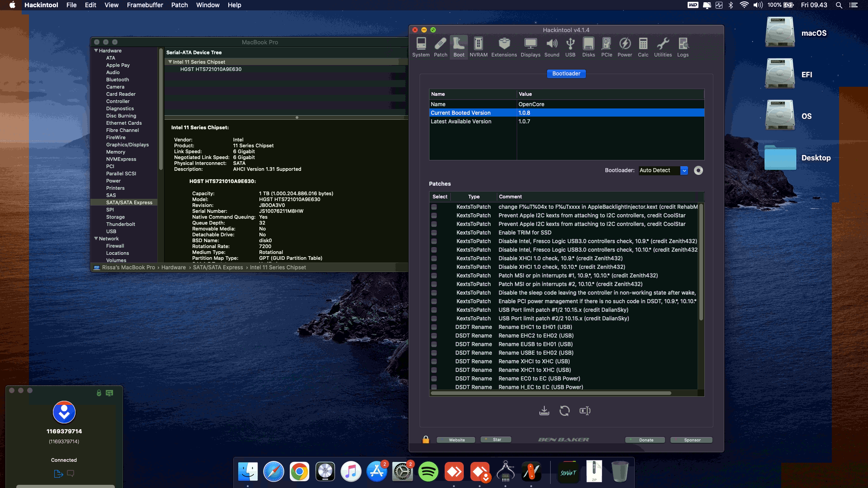The height and width of the screenshot is (488, 868).
Task: Click the Star button
Action: tap(496, 439)
